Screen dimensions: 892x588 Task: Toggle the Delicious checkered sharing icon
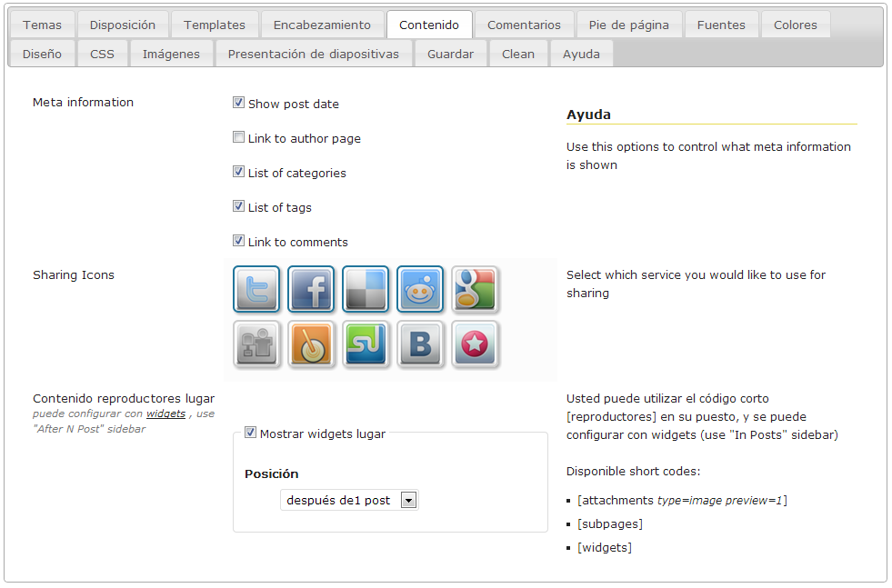[x=366, y=289]
